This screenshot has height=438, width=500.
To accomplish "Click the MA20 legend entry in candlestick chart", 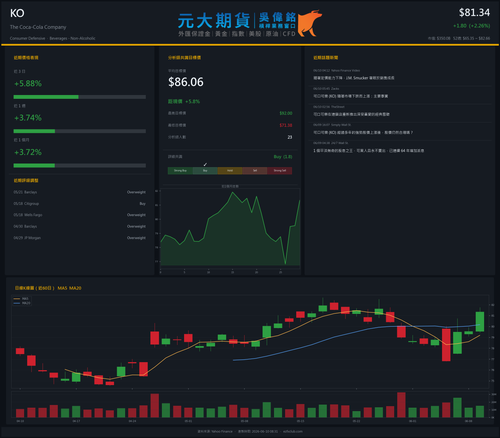I will click(22, 303).
